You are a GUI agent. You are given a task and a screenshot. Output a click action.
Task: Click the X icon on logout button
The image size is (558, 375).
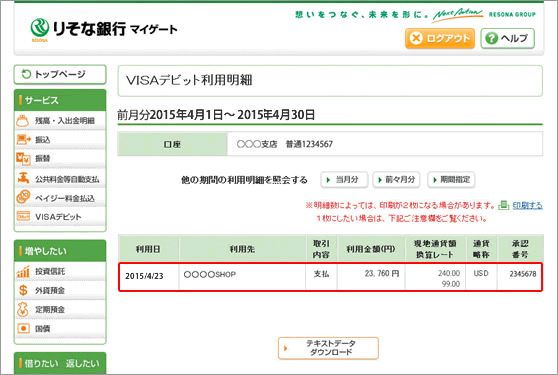[x=416, y=38]
